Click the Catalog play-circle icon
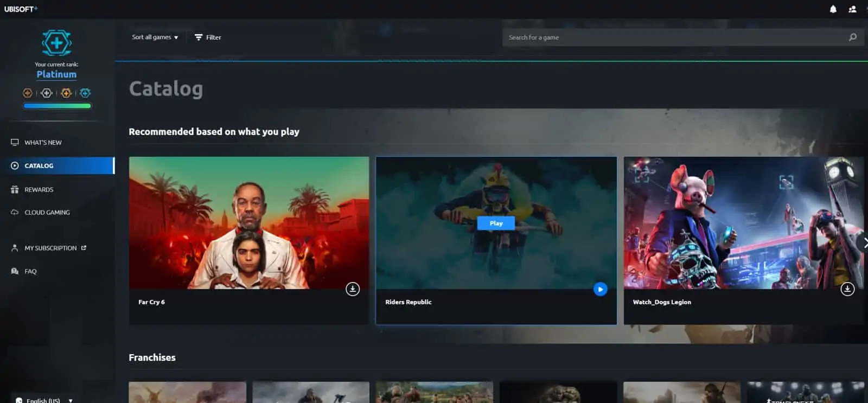 [15, 165]
